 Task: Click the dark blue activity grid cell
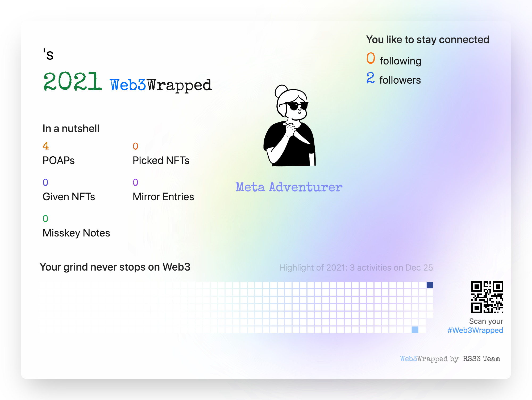430,285
